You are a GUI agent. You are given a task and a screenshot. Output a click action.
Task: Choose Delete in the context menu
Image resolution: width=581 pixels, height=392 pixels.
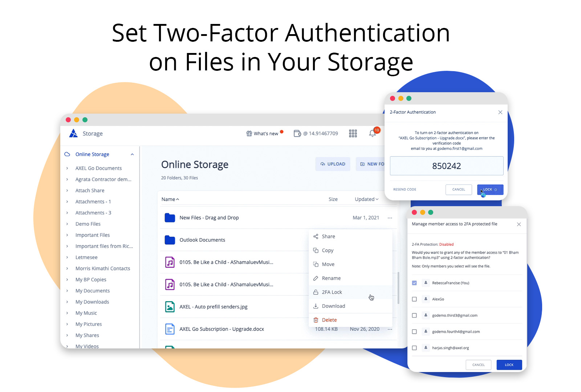pyautogui.click(x=329, y=320)
